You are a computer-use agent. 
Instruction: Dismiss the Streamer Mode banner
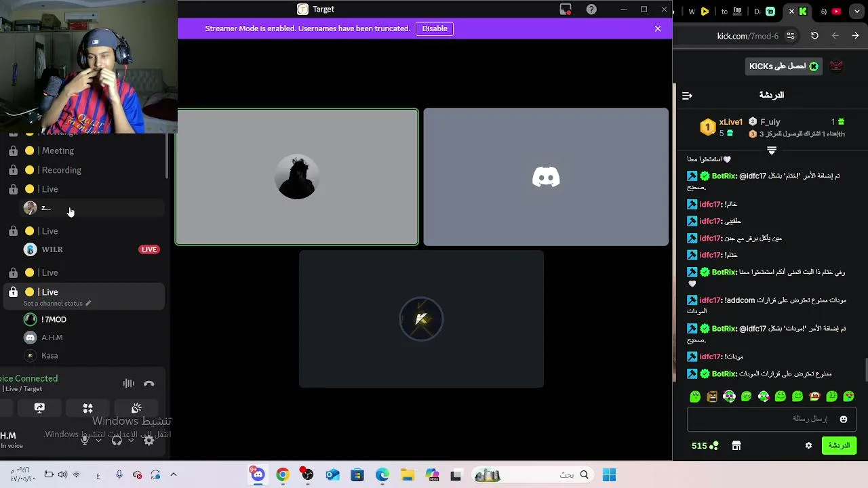pyautogui.click(x=658, y=28)
